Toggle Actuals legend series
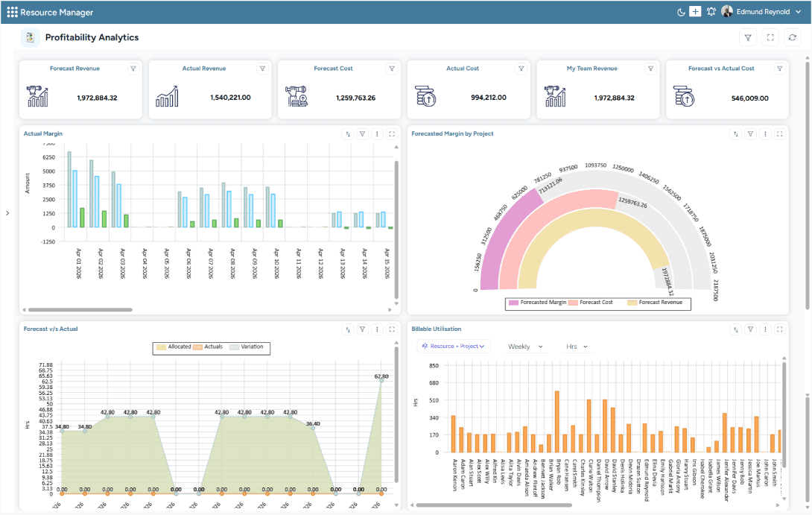Viewport: 812px width, 515px height. [208, 347]
